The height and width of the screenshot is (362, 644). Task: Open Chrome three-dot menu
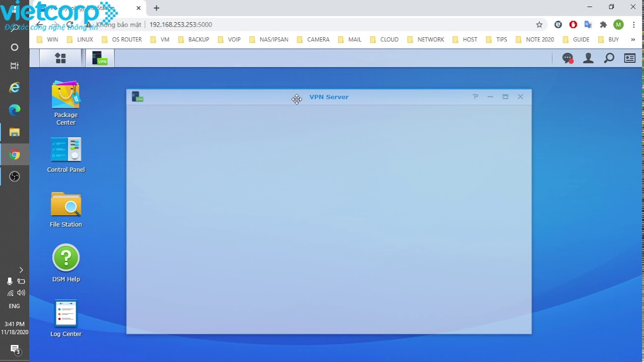click(634, 25)
